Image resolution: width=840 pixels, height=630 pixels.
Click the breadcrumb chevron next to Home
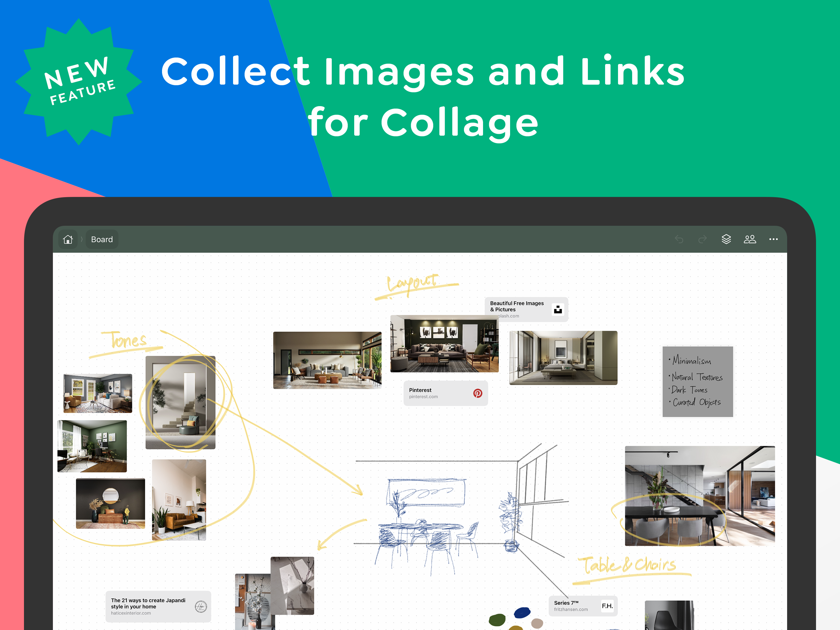tap(82, 239)
